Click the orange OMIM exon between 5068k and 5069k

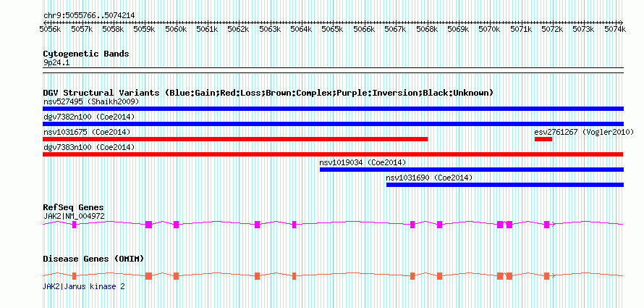tap(439, 276)
